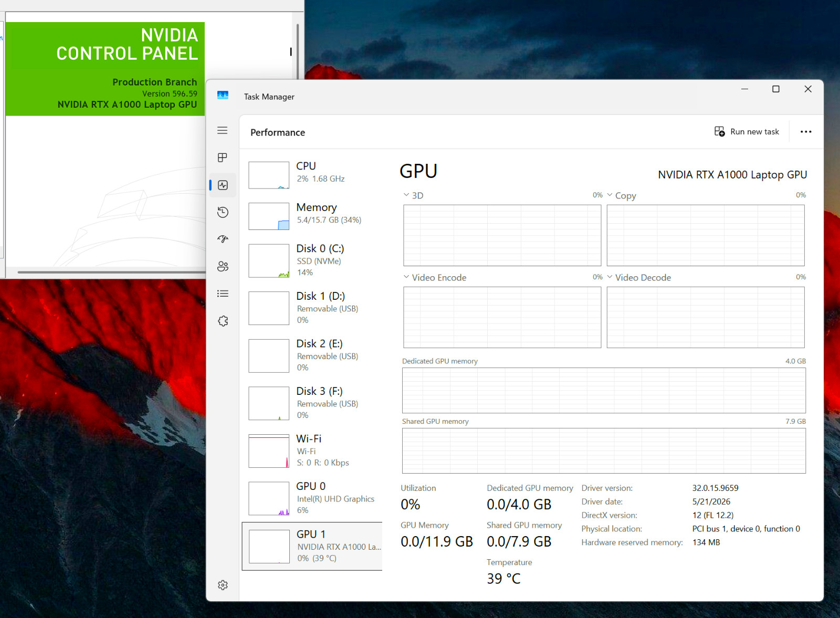Image resolution: width=840 pixels, height=618 pixels.
Task: Open the Processes page icon in sidebar
Action: 223,158
